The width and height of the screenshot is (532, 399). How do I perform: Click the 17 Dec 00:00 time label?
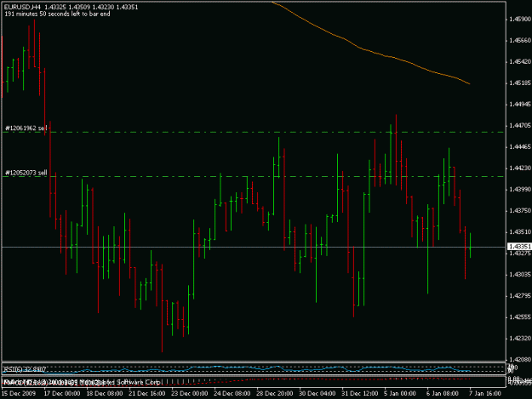62,394
